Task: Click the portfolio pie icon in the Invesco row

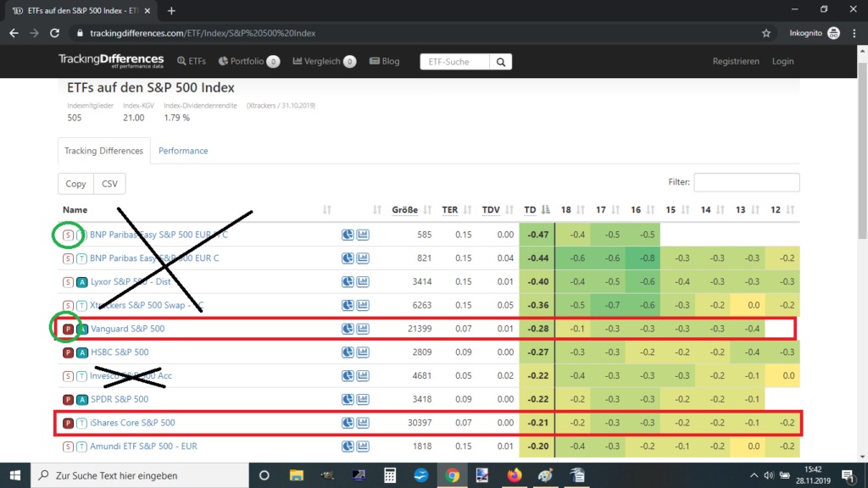Action: pyautogui.click(x=348, y=375)
